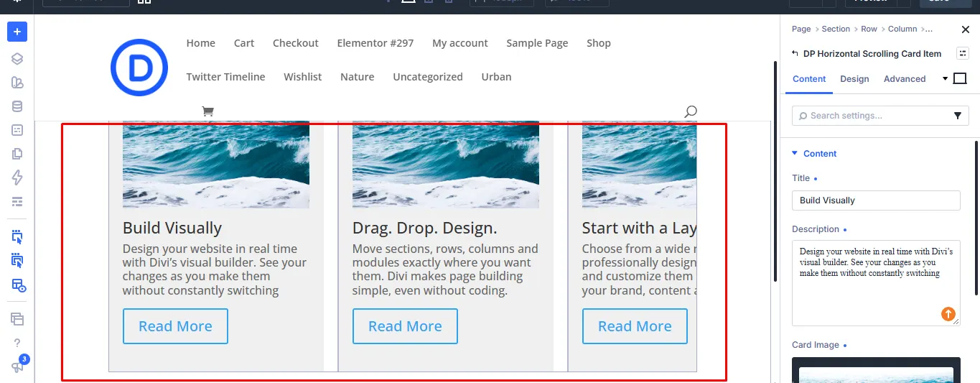Select the grid click mode cursor icon
Image resolution: width=980 pixels, height=383 pixels.
click(x=17, y=260)
